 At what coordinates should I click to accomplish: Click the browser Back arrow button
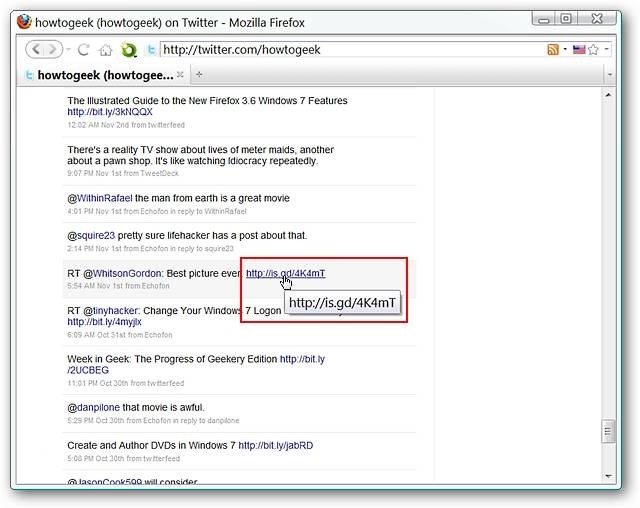[x=36, y=50]
